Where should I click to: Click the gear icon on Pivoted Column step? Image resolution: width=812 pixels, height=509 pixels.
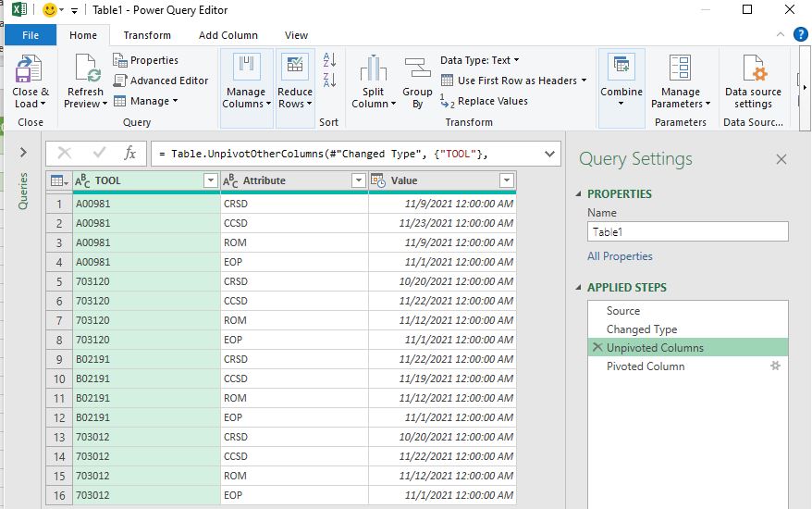coord(776,366)
